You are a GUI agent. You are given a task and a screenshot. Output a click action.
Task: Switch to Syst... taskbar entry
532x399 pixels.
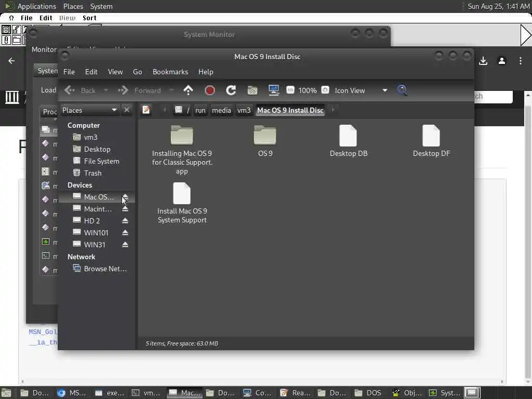click(445, 393)
